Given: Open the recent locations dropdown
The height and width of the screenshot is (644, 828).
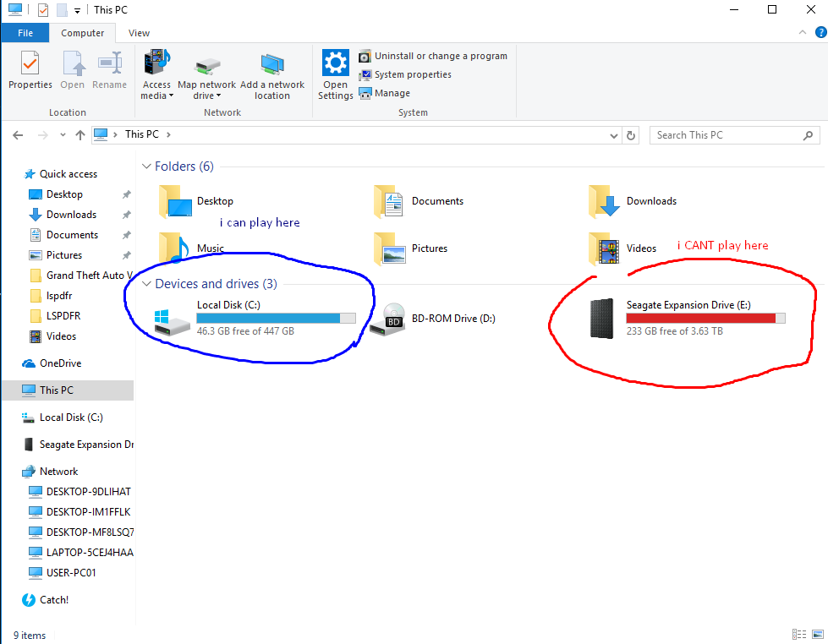Looking at the screenshot, I should (63, 135).
